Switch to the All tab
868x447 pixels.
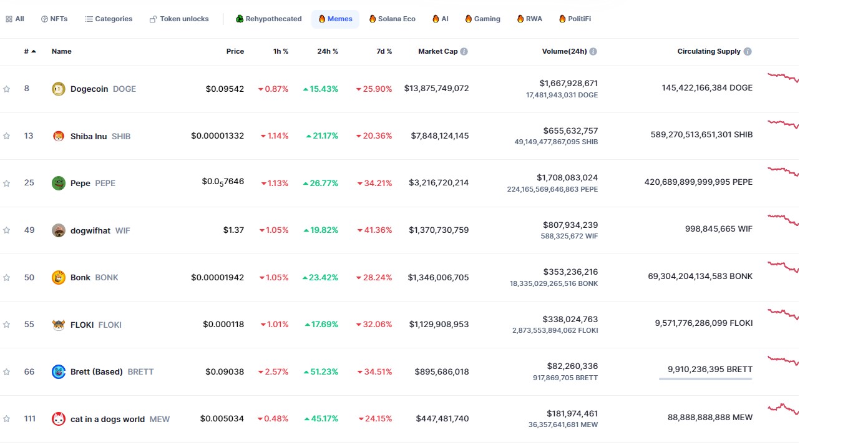15,19
